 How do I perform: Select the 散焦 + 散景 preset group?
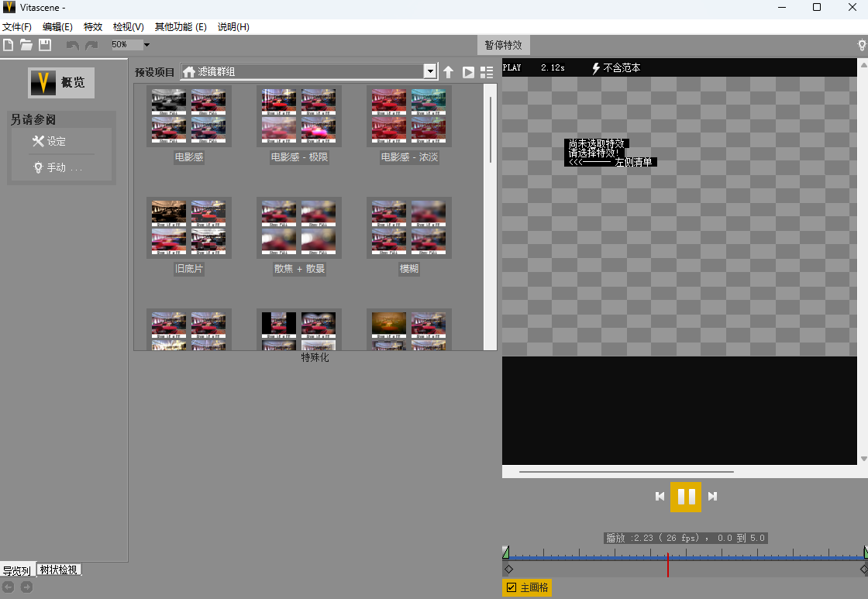[x=299, y=236]
